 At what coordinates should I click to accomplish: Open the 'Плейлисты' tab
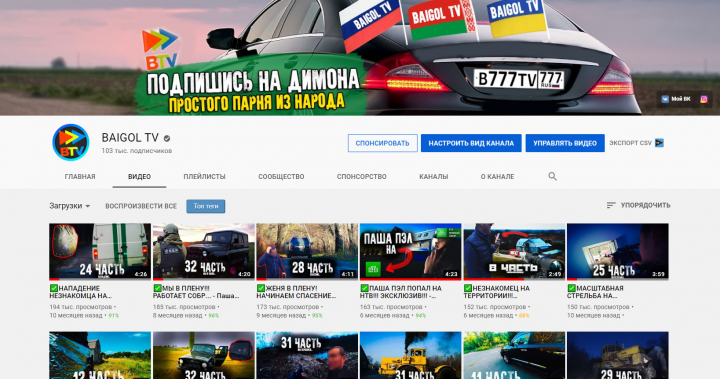tap(204, 176)
